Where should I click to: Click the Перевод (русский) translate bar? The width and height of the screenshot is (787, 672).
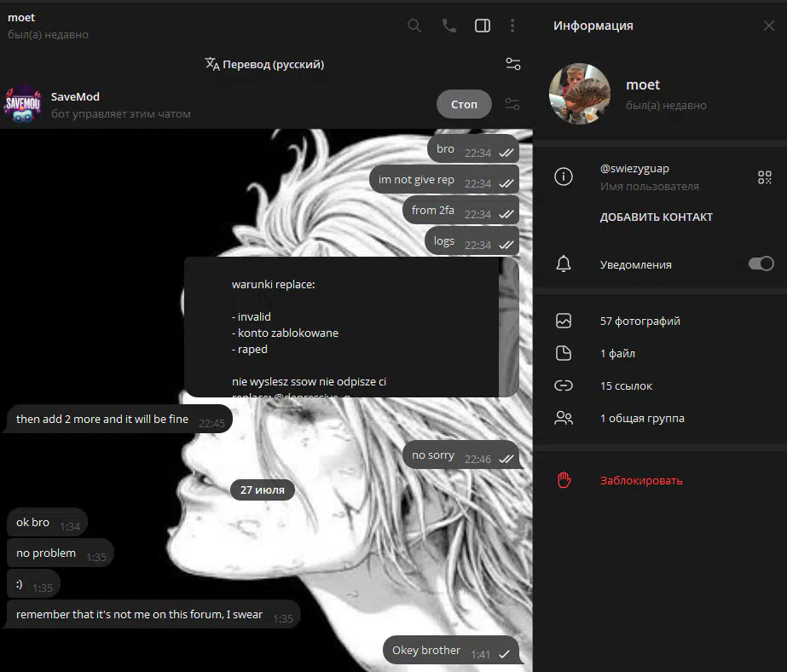(264, 64)
